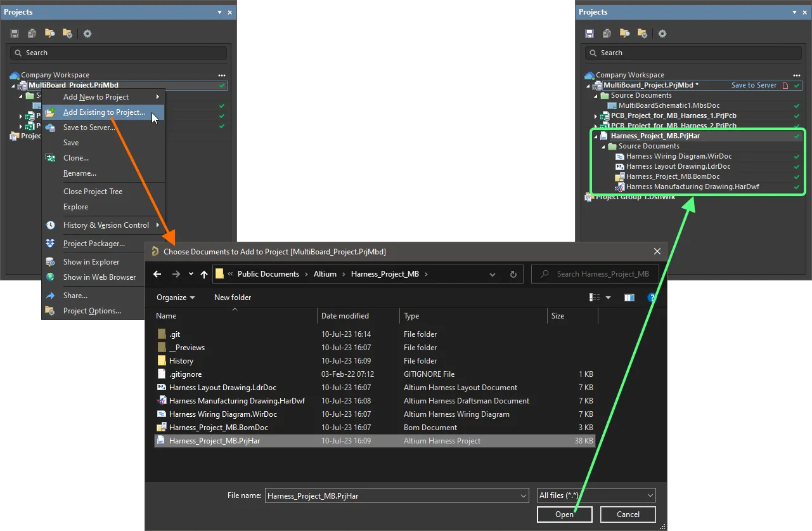This screenshot has width=812, height=531.
Task: Click the Altium breadcrumb in address bar
Action: click(x=326, y=274)
